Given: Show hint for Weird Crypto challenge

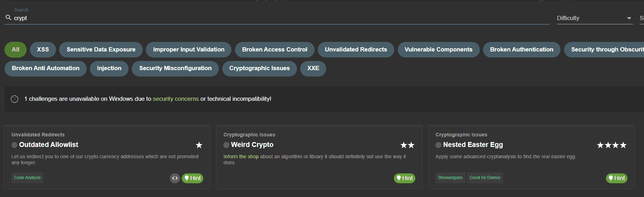Looking at the screenshot, I should (404, 178).
